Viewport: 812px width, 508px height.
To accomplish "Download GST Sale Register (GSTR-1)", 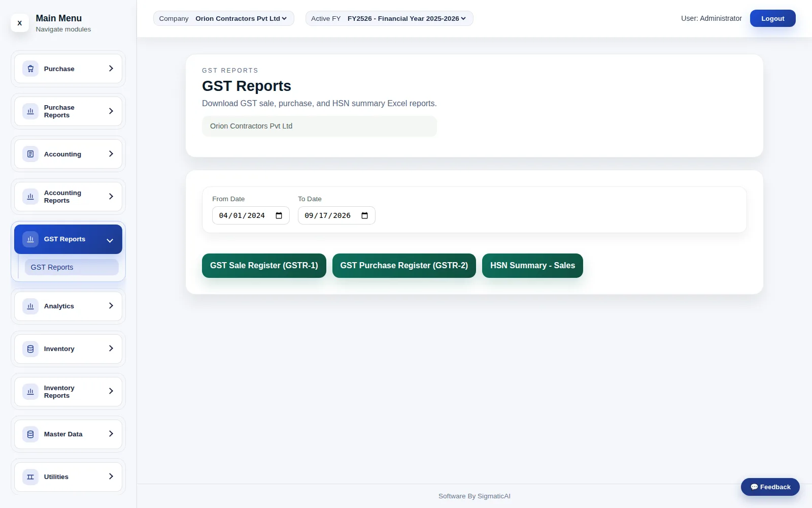I will click(x=264, y=266).
